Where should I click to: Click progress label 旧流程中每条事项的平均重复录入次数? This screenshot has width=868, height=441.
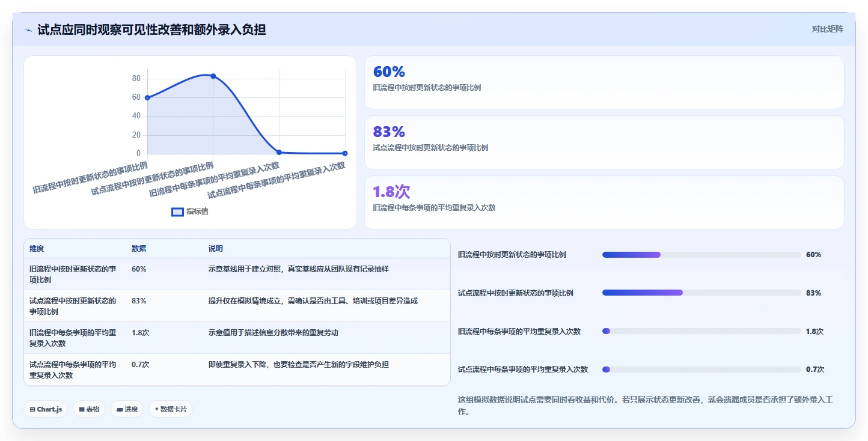(x=519, y=331)
